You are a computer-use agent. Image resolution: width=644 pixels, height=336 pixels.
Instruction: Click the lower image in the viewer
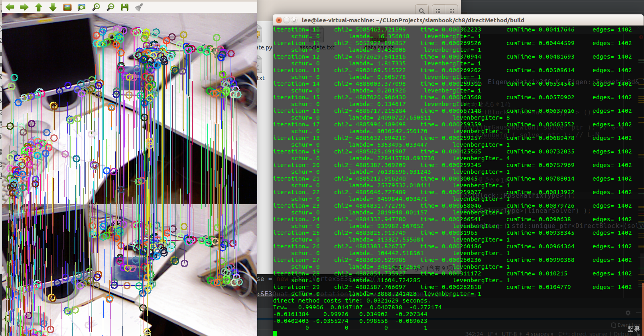(130, 270)
